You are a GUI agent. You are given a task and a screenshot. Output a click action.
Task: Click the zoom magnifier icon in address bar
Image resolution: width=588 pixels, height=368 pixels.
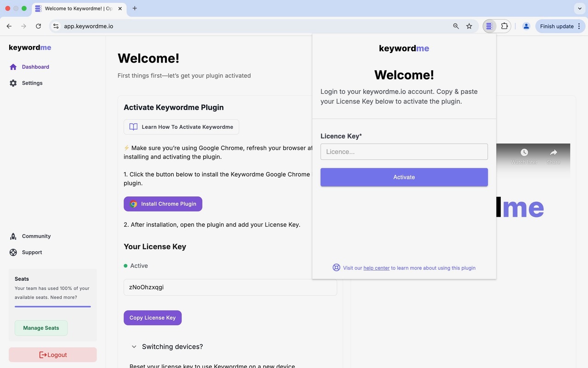[456, 26]
